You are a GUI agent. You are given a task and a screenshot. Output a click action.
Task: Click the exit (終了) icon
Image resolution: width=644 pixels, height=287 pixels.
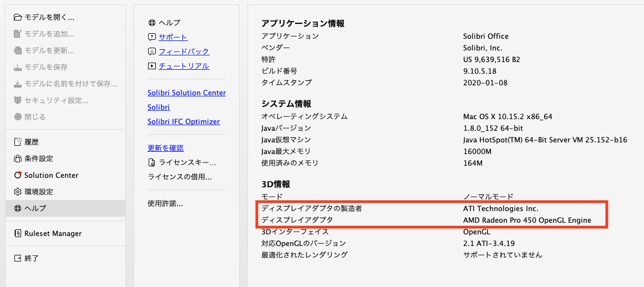click(18, 258)
